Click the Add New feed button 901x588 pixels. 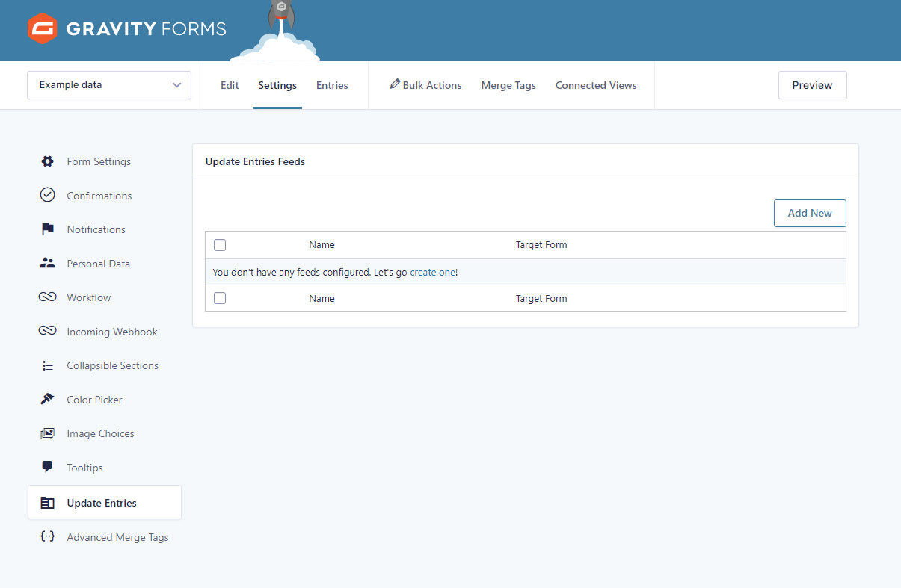click(x=810, y=213)
